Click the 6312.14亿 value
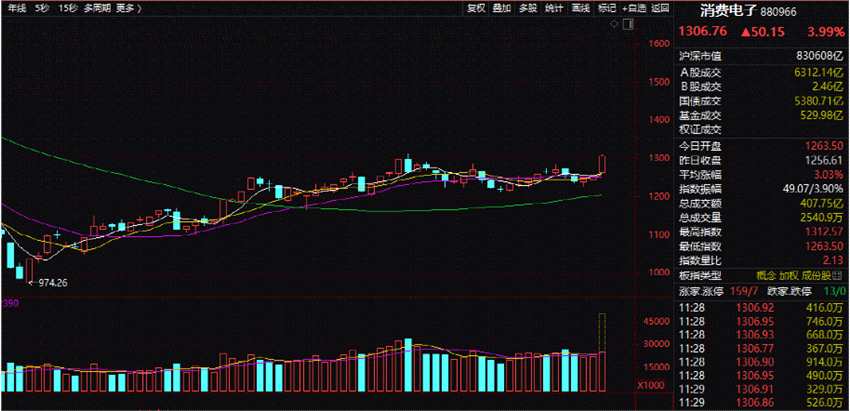This screenshot has width=850, height=411. [820, 72]
